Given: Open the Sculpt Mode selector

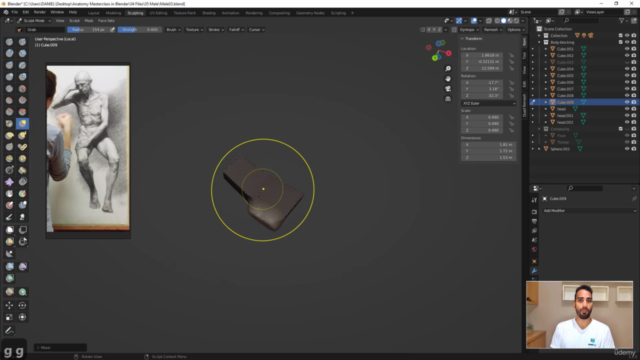Looking at the screenshot, I should point(34,21).
